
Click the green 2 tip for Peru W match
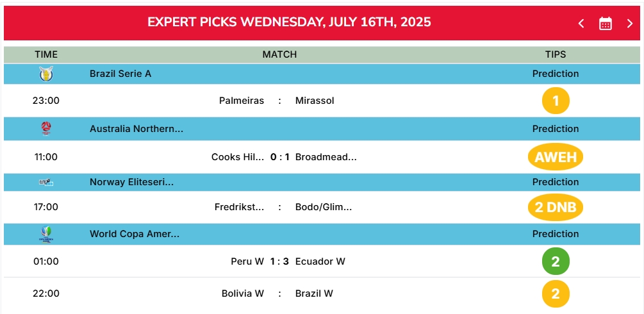coord(556,261)
